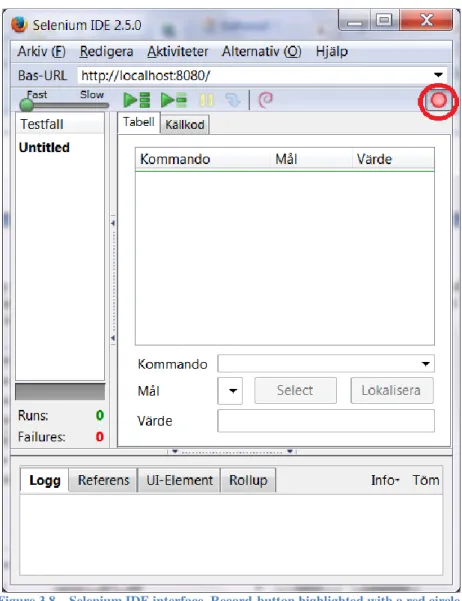Start recording with the red button
Screen dimensions: 462x601
[439, 101]
